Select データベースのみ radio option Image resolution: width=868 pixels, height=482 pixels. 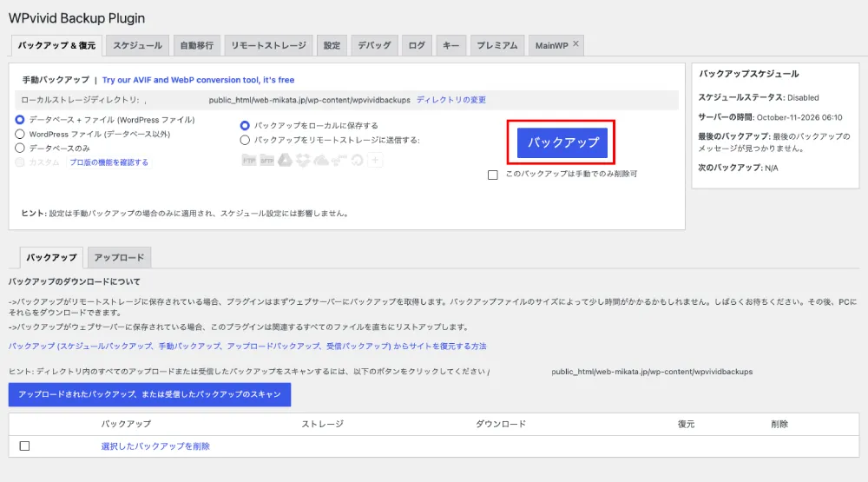click(x=20, y=148)
